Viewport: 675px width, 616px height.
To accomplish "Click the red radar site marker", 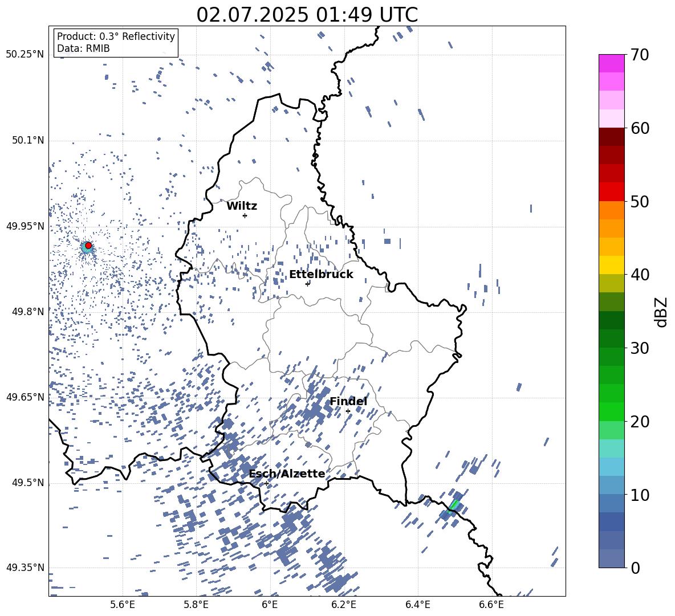I will click(x=88, y=246).
